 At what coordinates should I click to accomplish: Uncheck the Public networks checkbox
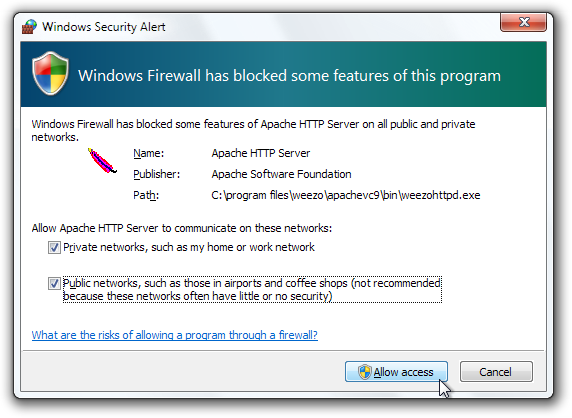pos(54,283)
